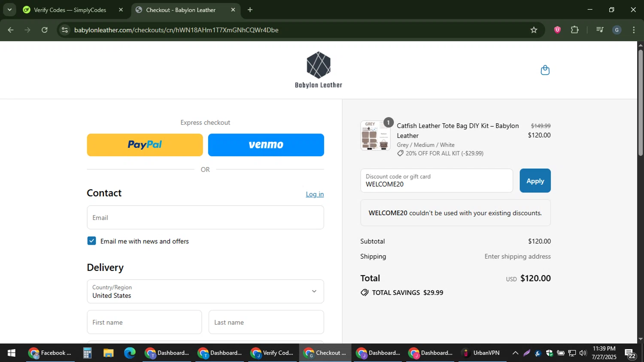
Task: Click the Enter shipping address text
Action: coord(517,256)
